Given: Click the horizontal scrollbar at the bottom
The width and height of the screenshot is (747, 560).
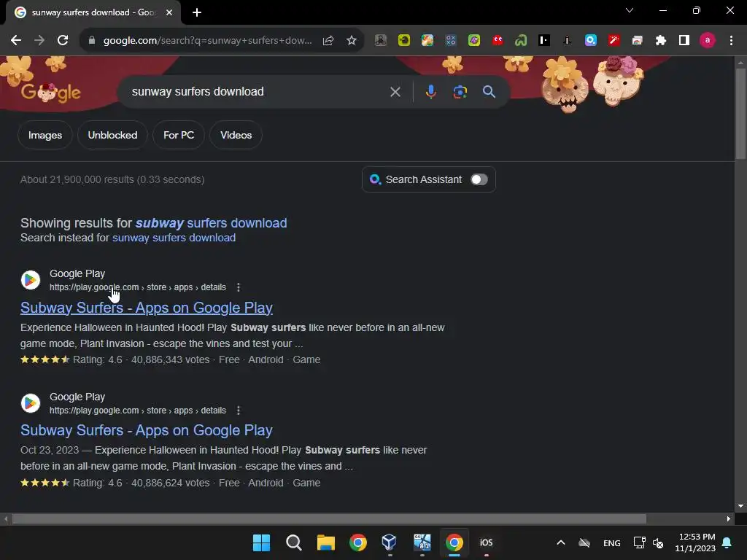Looking at the screenshot, I should pos(329,518).
